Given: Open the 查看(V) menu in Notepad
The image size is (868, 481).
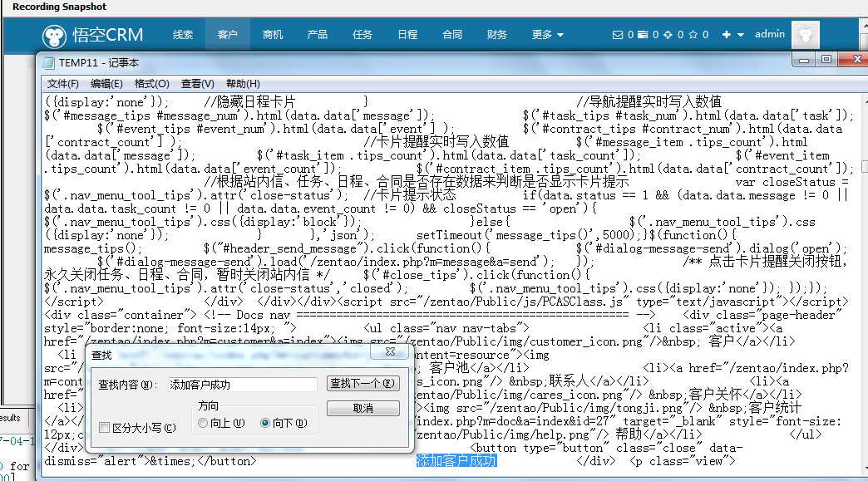Looking at the screenshot, I should 197,84.
